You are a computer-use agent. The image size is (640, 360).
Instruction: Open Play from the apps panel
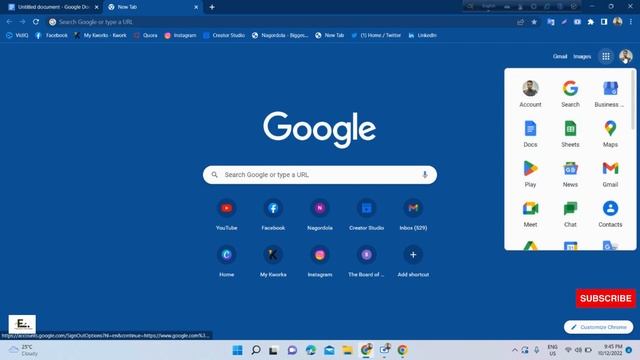pyautogui.click(x=530, y=174)
